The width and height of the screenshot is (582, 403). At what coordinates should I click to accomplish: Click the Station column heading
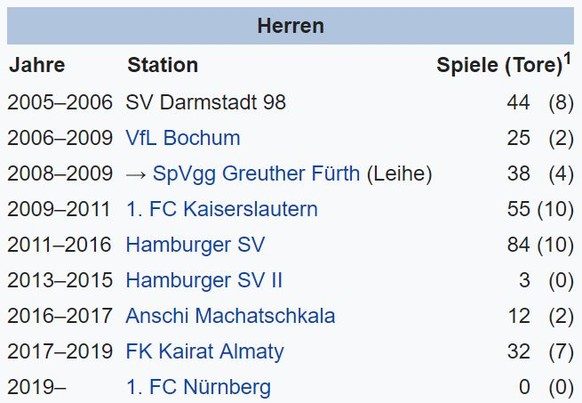click(x=163, y=65)
